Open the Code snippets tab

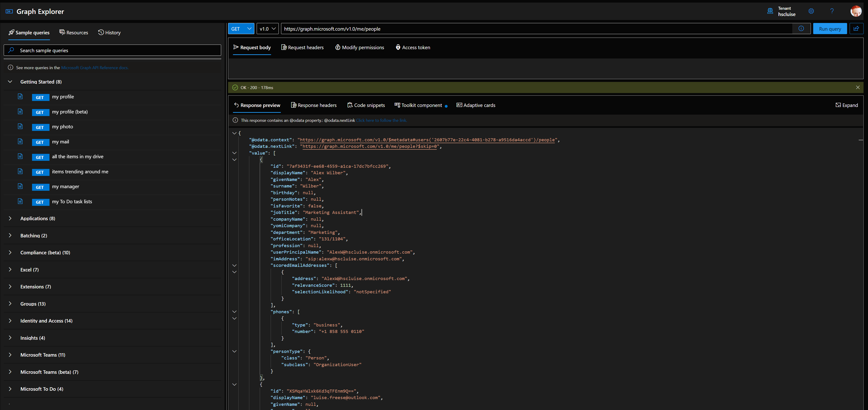click(366, 105)
